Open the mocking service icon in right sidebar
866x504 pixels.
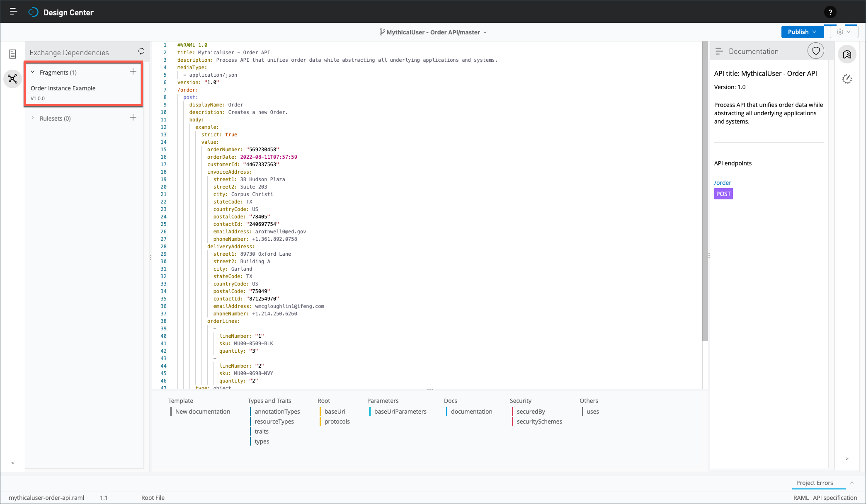[x=847, y=79]
